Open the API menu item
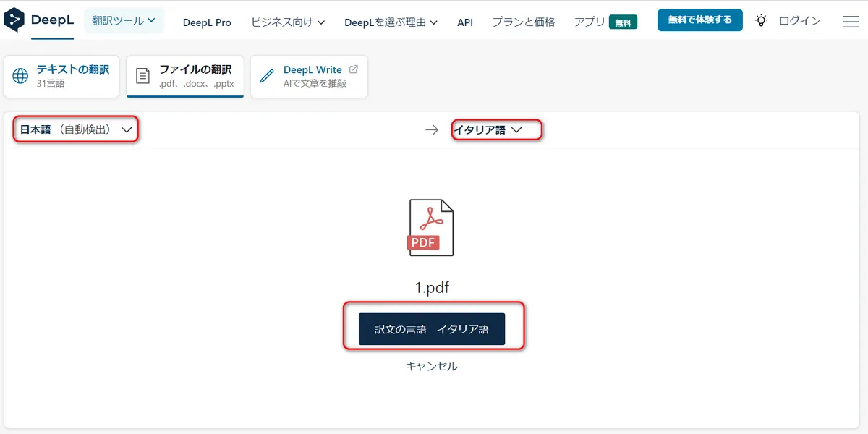Screen dimensions: 868x434 465,22
